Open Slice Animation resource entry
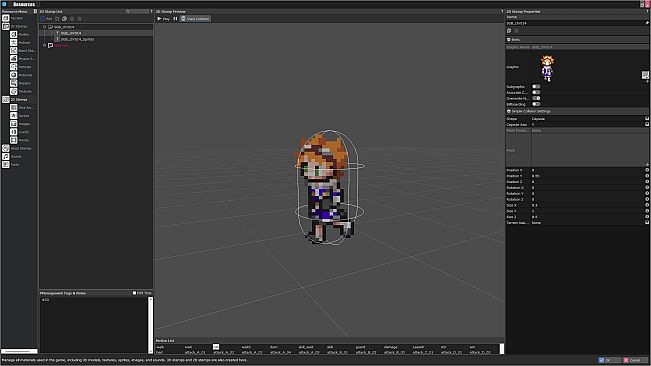 click(22, 107)
